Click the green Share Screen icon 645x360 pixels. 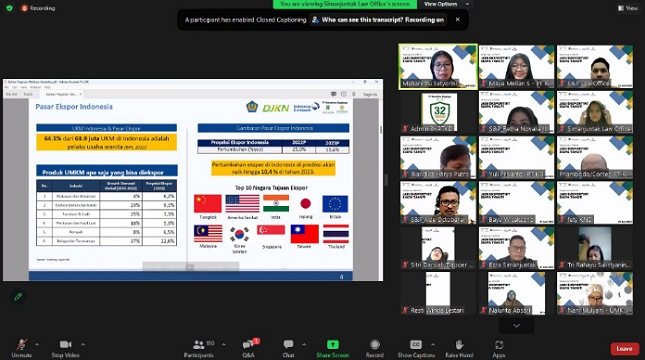pos(332,344)
